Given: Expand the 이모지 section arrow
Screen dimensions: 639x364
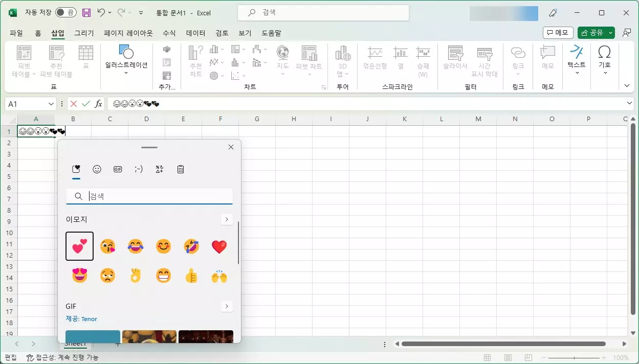Looking at the screenshot, I should click(x=227, y=219).
